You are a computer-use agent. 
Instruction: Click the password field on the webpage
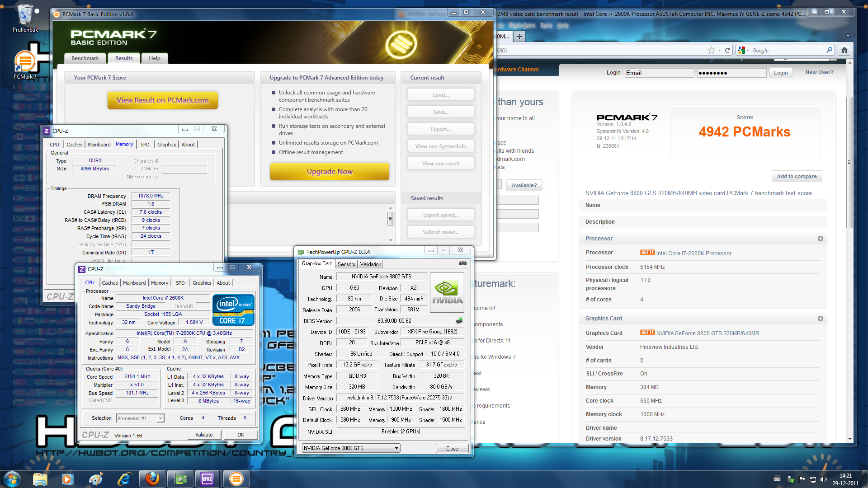(x=731, y=73)
